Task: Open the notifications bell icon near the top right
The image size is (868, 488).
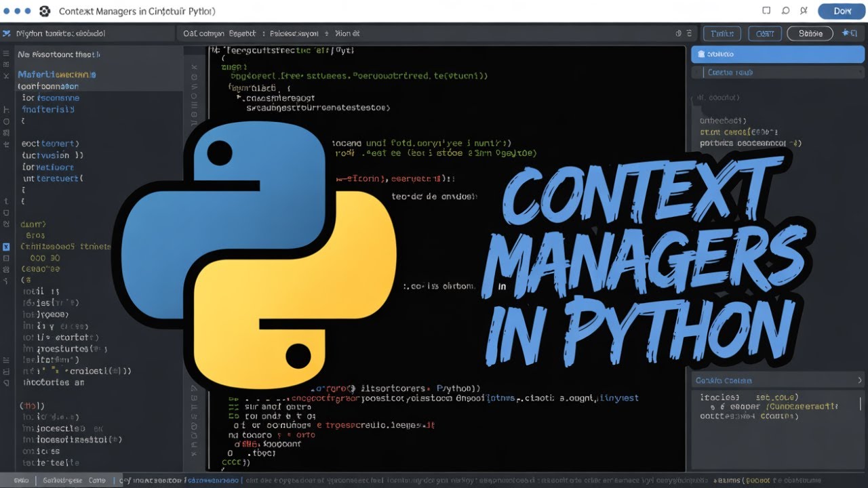Action: [x=804, y=10]
